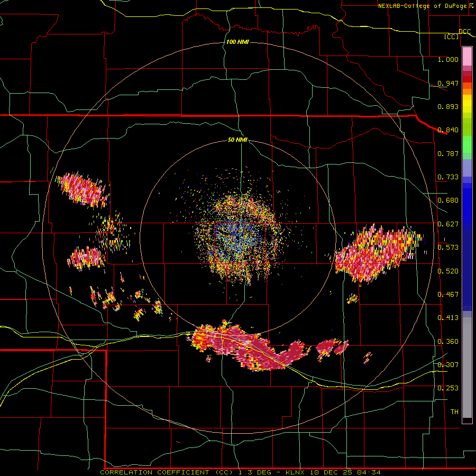Click the 0.413 legend value
This screenshot has height=476, width=476.
point(448,318)
